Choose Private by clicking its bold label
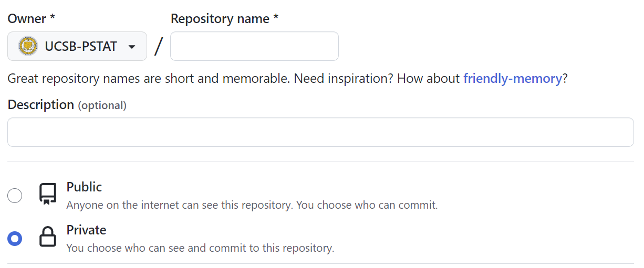644x268 pixels. 86,230
